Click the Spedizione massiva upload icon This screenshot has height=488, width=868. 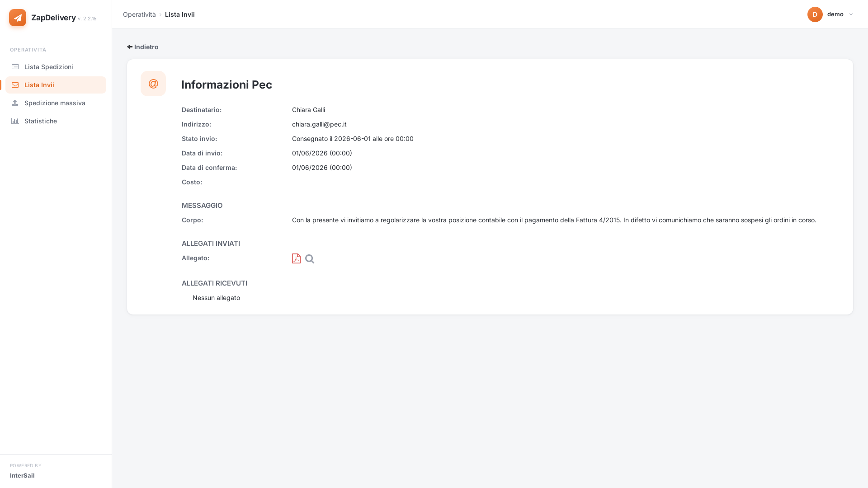[15, 103]
